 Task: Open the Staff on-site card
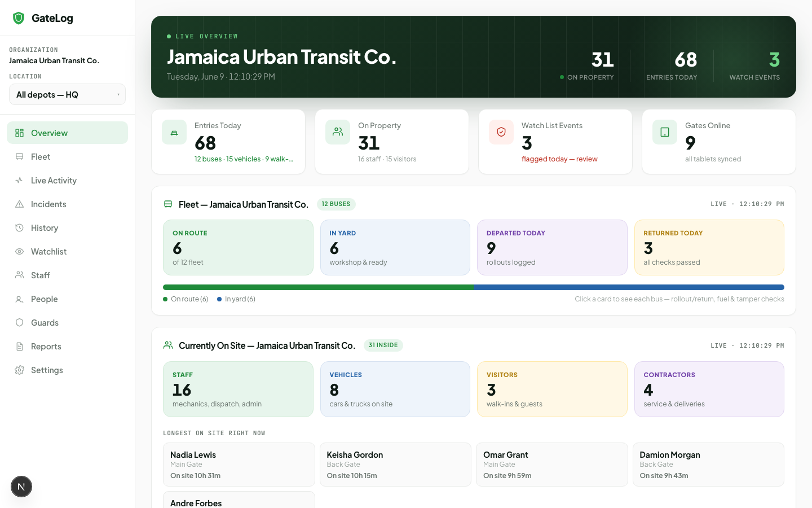point(238,389)
